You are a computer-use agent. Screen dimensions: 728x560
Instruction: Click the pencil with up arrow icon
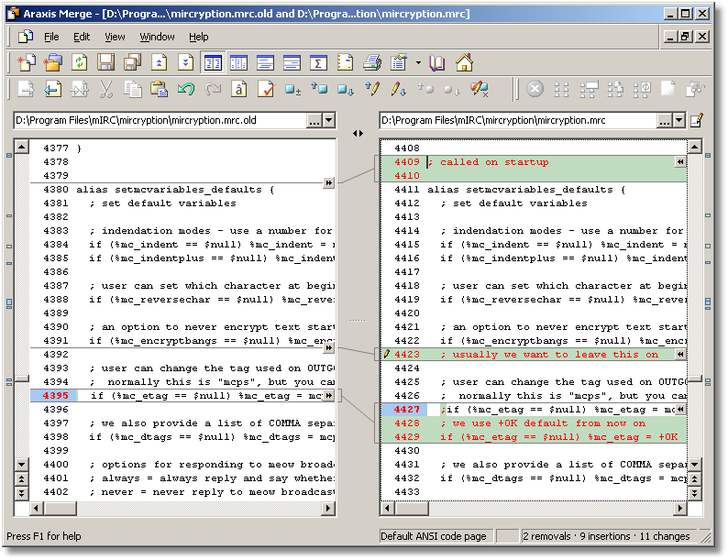[x=372, y=89]
